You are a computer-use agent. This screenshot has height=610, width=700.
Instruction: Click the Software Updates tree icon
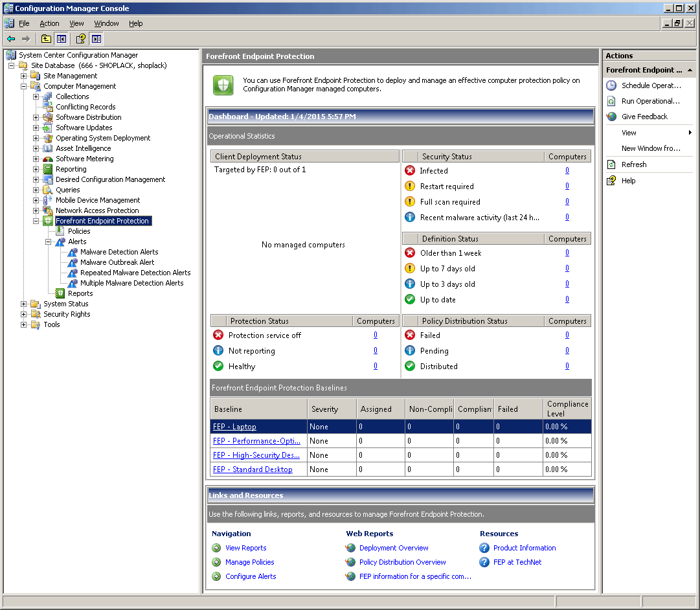pos(48,128)
